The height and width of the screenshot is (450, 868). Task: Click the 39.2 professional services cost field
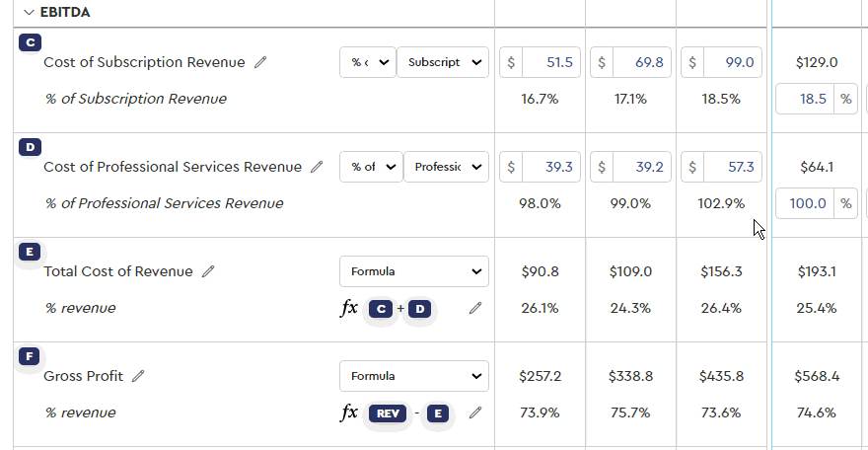640,167
